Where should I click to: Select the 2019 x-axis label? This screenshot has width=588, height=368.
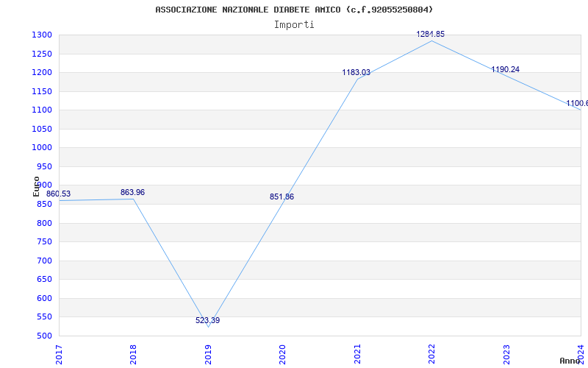(x=208, y=355)
